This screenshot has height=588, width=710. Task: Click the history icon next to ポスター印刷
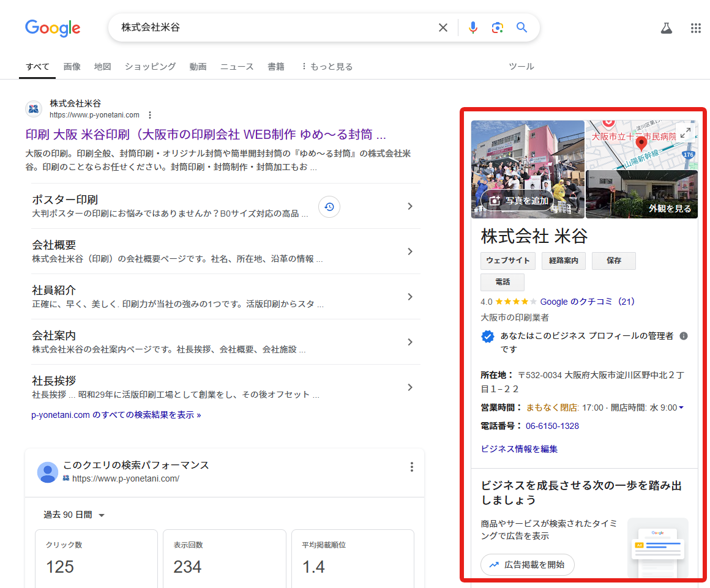(x=329, y=207)
